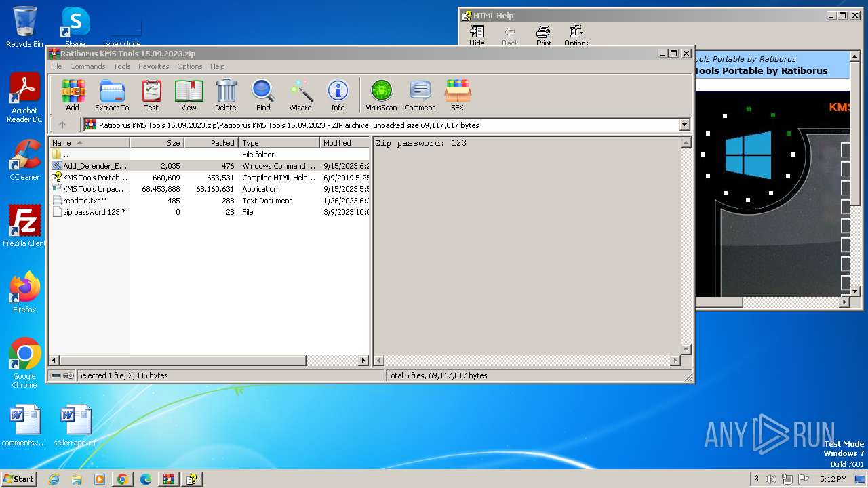Select 'zip password 123 *' file
Screen dimensions: 868x488
coord(209,212)
